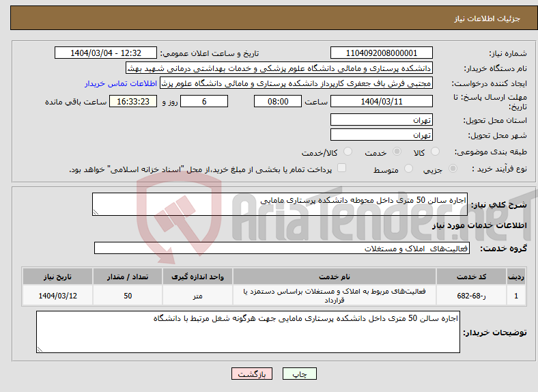Click the ساعت field showing 08:00
The height and width of the screenshot is (392, 538).
tap(278, 101)
